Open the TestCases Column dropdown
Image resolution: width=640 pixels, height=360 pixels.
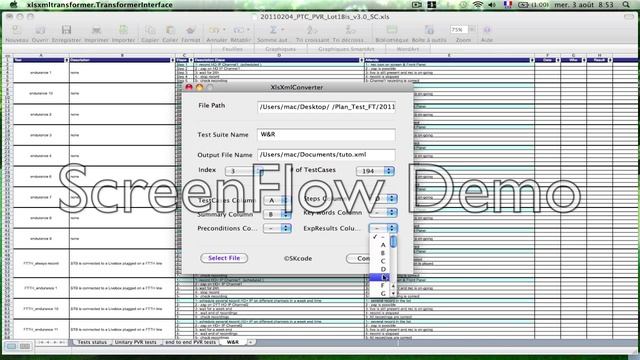277,200
